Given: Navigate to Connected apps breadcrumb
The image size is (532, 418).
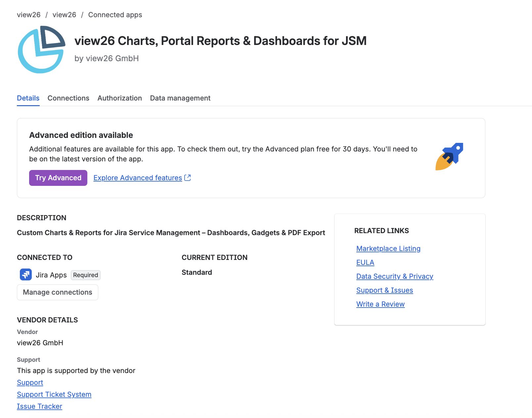Looking at the screenshot, I should [x=115, y=15].
